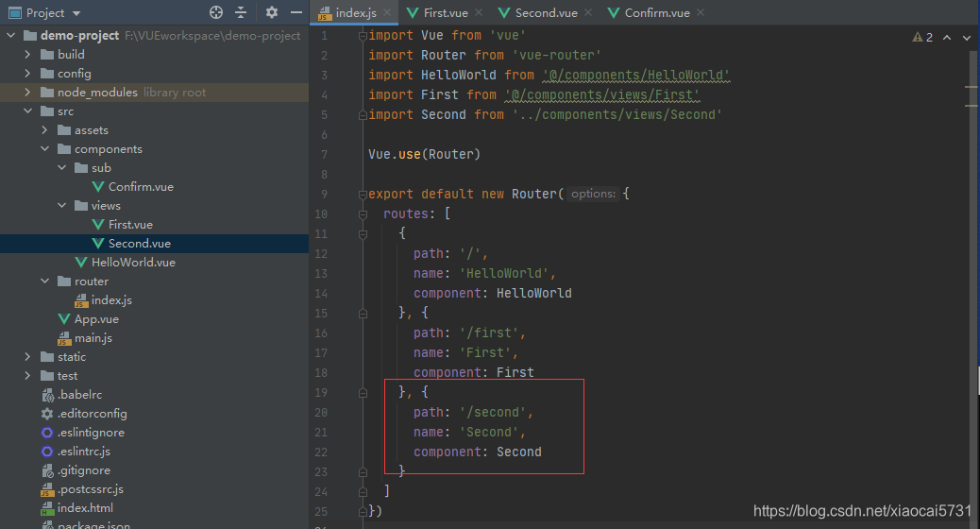Expand the node_modules folder

click(x=27, y=92)
